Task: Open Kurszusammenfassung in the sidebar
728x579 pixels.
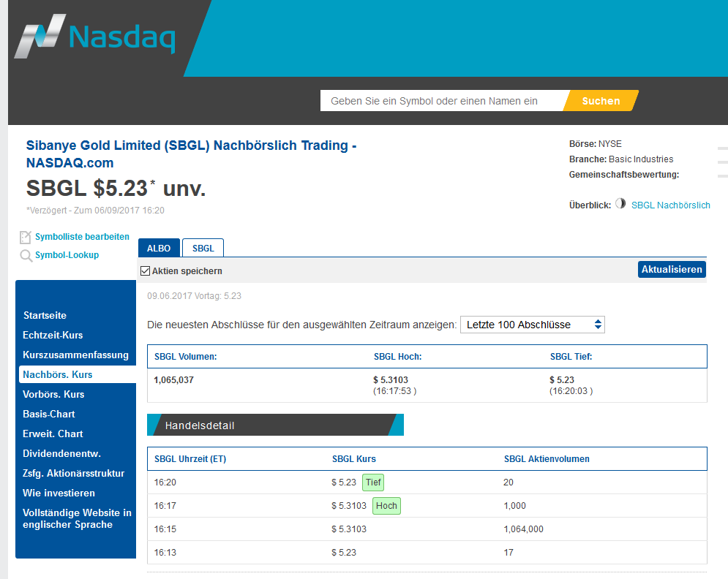Action: 75,355
